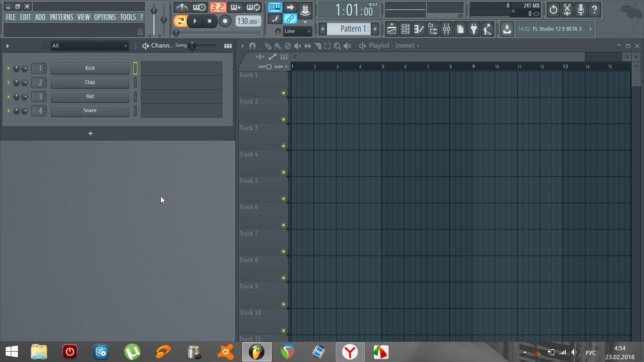
Task: Open the help question mark button
Action: point(594,9)
